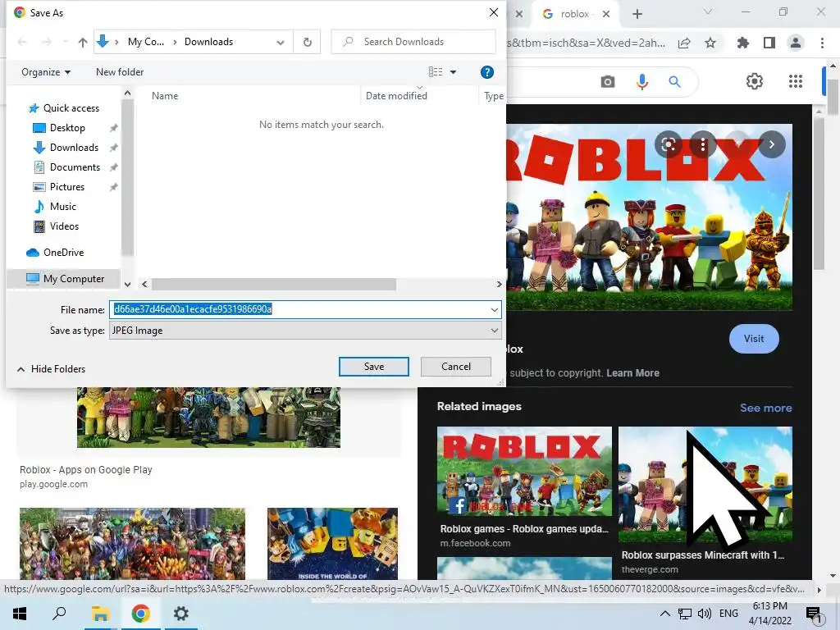This screenshot has height=630, width=840.
Task: Sort files by Date modified column
Action: [396, 96]
